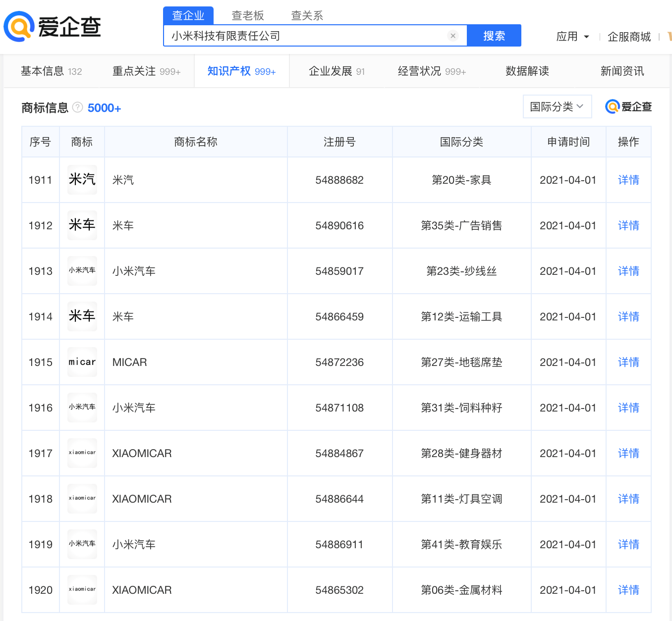Screen dimensions: 672x621
Task: Open 详情 for registration 54871108
Action: pyautogui.click(x=628, y=408)
